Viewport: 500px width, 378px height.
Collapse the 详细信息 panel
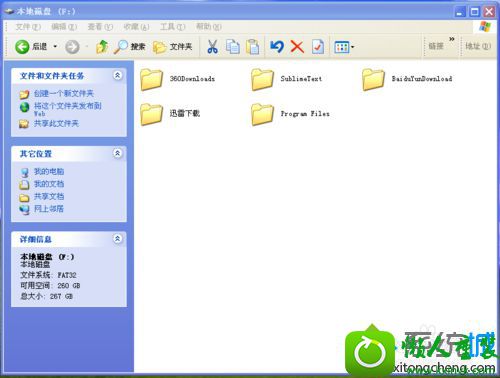click(x=117, y=239)
